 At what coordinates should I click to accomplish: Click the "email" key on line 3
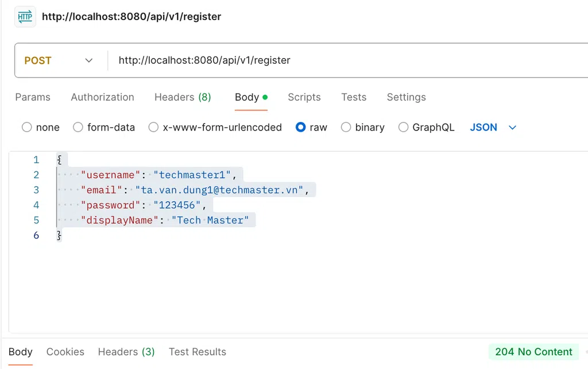point(101,190)
